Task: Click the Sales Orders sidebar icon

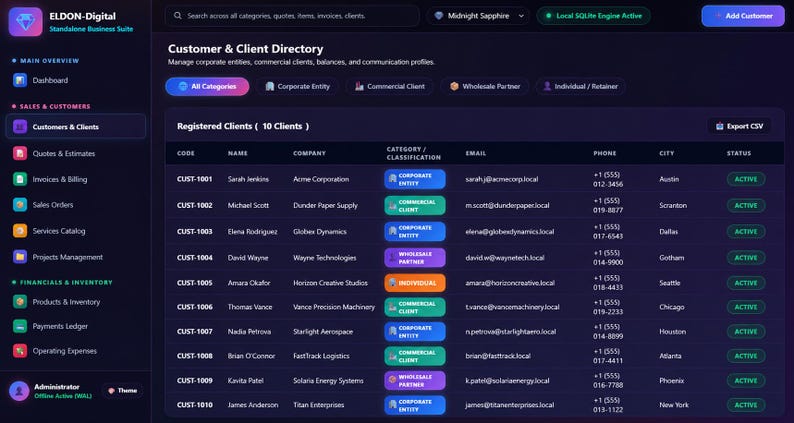Action: 20,205
